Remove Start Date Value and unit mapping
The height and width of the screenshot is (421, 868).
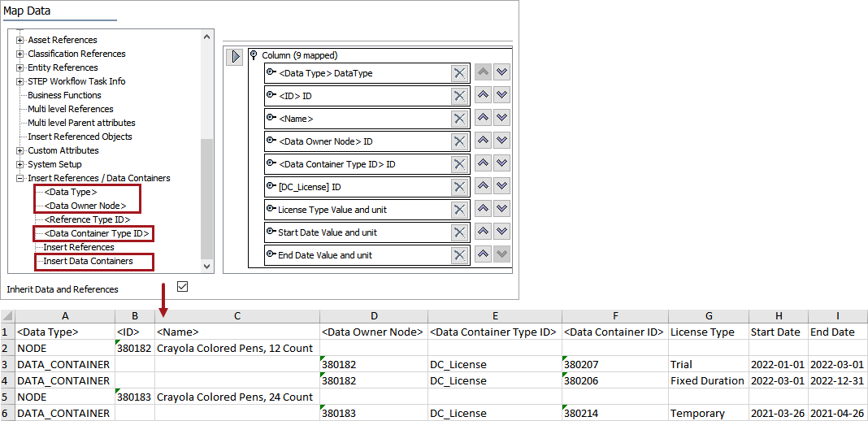[459, 232]
